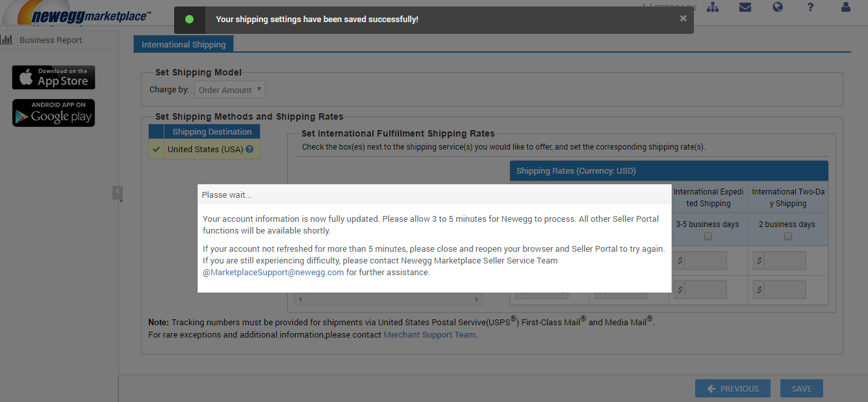Click the MarketplaceSupport@newegg.com email link
Screen dimensions: 868x402
tap(277, 273)
